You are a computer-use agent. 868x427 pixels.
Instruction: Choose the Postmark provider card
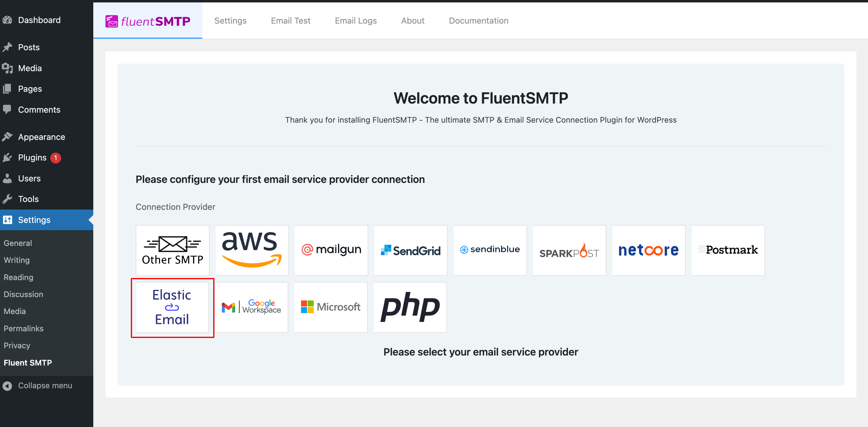coord(728,250)
